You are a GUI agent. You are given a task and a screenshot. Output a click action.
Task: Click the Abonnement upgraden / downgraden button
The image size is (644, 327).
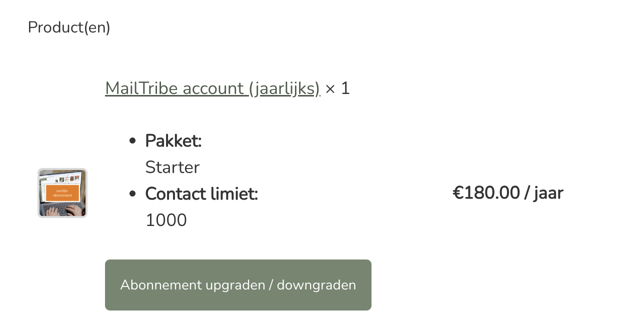(238, 284)
